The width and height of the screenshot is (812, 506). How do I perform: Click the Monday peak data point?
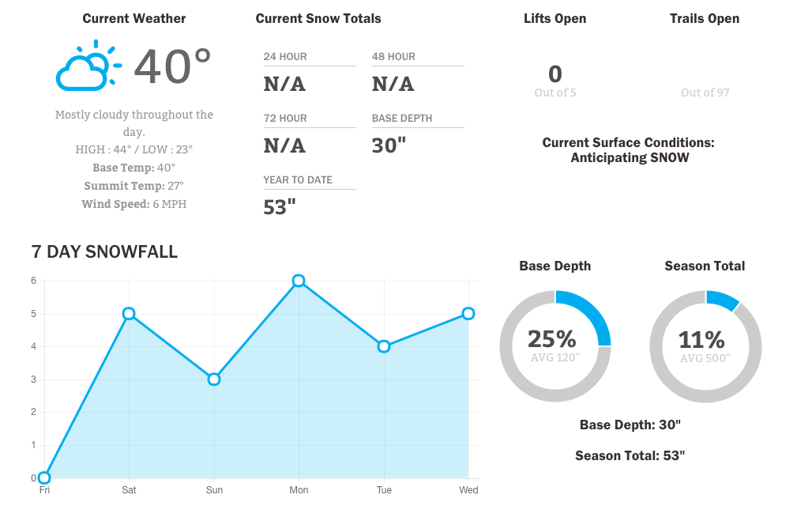[299, 281]
